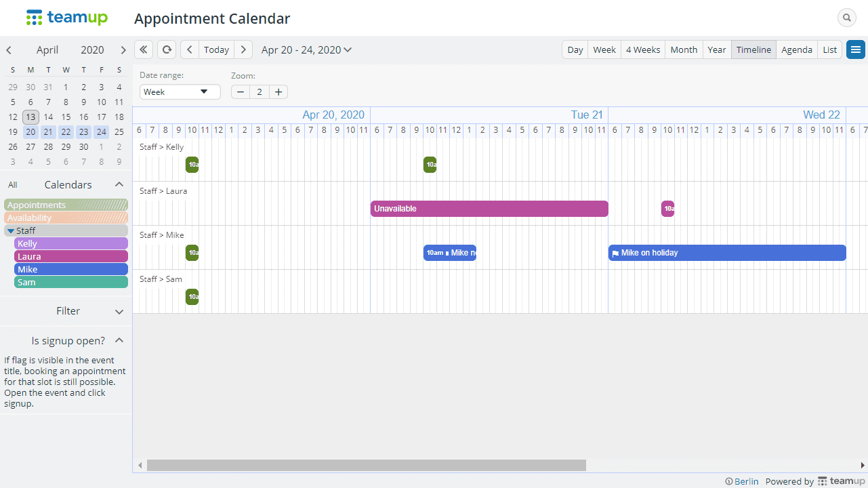868x488 pixels.
Task: Toggle Kelly's calendar visibility
Action: [71, 243]
